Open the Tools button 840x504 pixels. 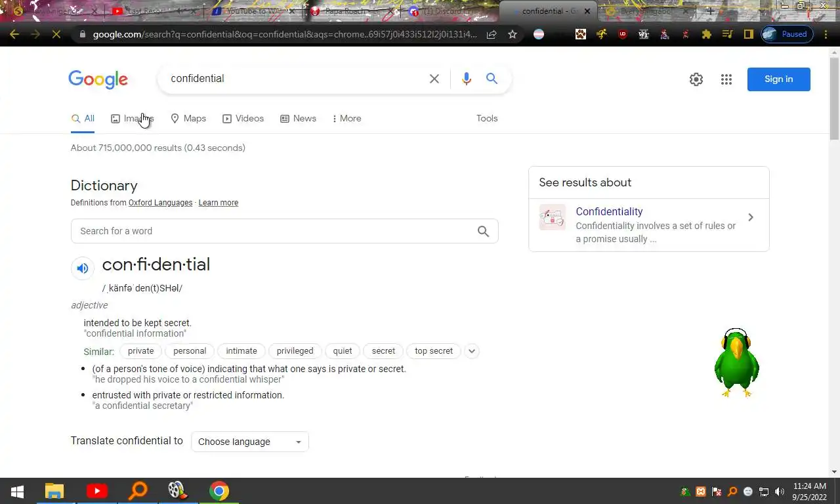click(x=487, y=118)
